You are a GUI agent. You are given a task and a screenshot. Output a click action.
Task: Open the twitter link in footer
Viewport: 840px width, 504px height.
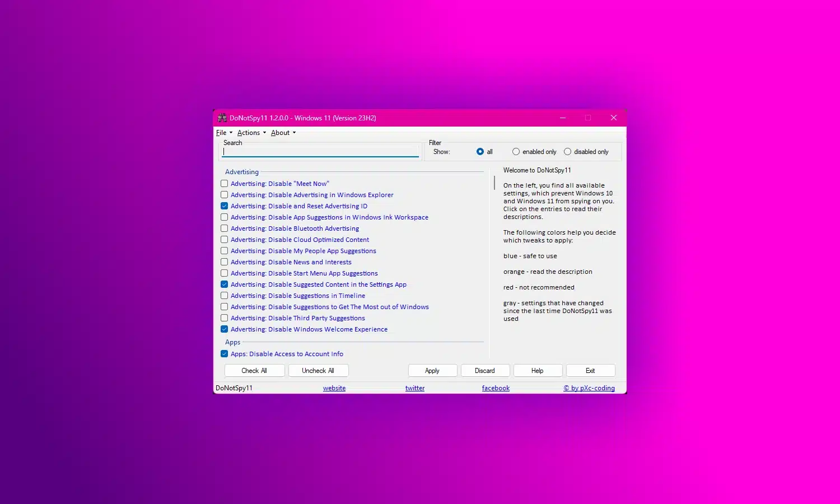pos(415,388)
